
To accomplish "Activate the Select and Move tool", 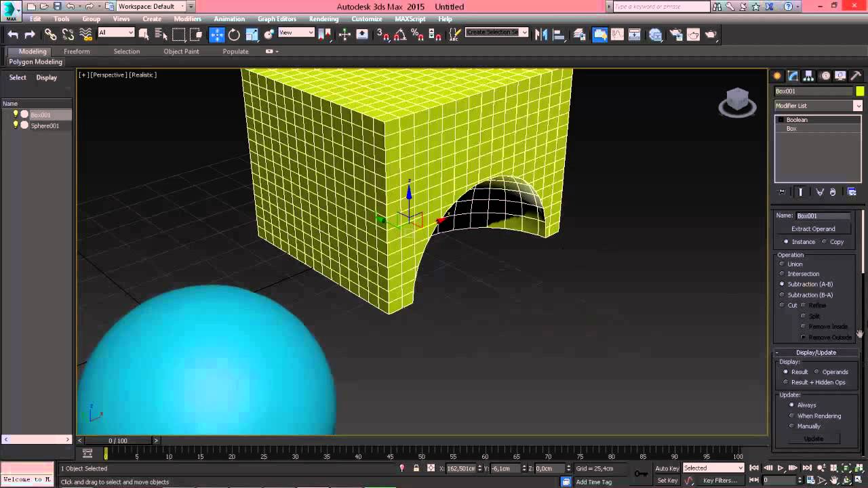I will (x=217, y=35).
